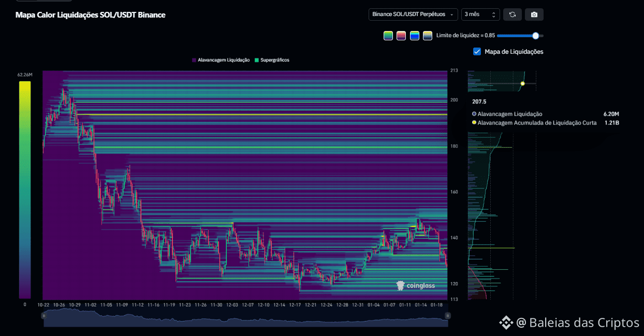Click the Mapa Calor Liquidações SOL/USDT title
Screen dimensions: 644x336
tap(91, 15)
